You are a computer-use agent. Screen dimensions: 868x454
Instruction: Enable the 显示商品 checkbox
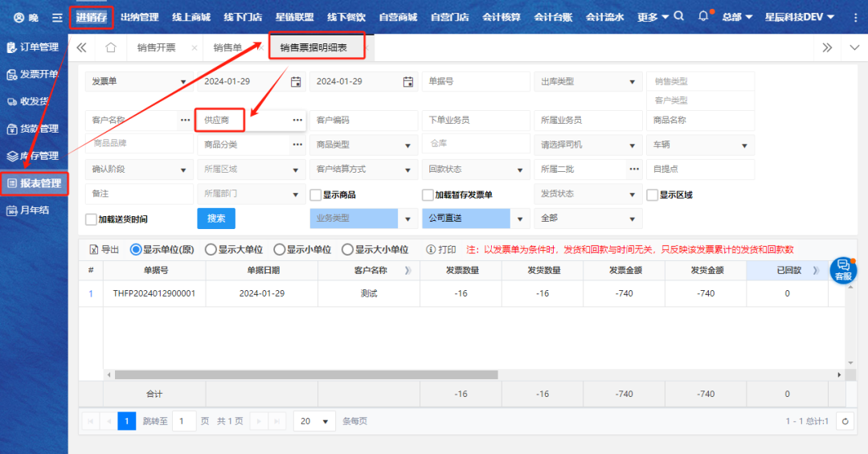(316, 194)
